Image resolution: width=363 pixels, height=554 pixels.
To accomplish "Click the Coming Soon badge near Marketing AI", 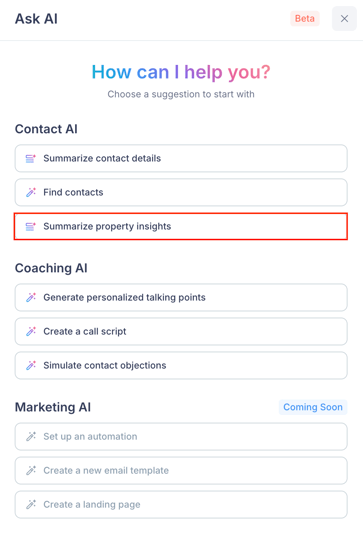I will coord(313,407).
